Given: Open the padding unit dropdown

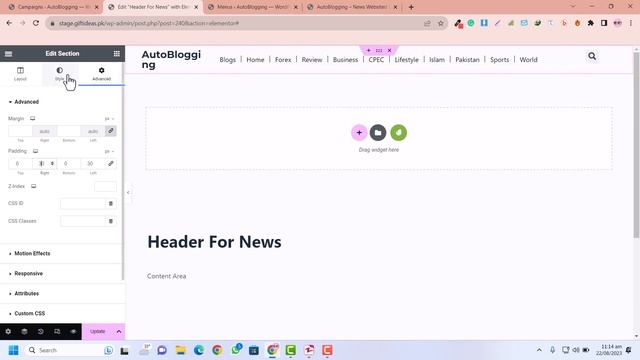Looking at the screenshot, I should [x=109, y=151].
